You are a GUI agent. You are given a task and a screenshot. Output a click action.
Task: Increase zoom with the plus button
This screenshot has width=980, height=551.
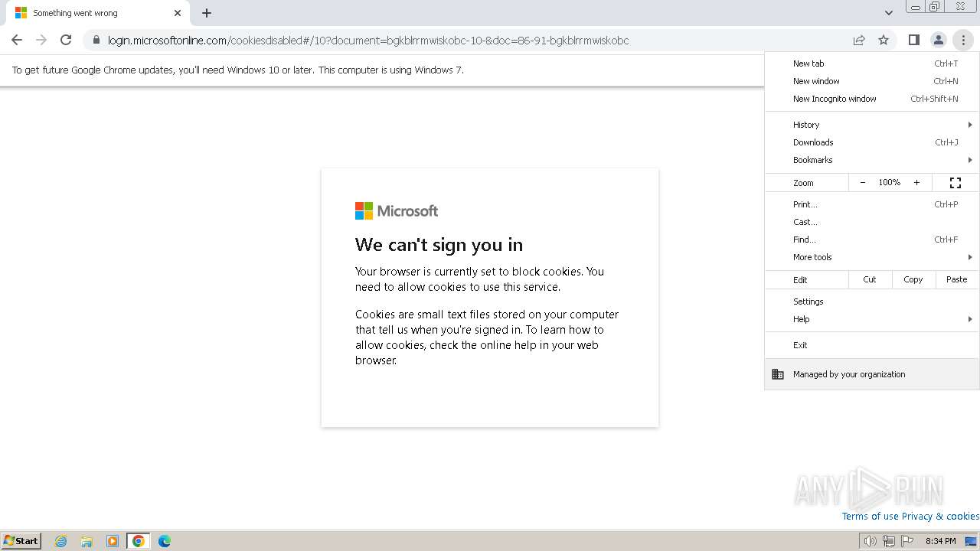[916, 183]
